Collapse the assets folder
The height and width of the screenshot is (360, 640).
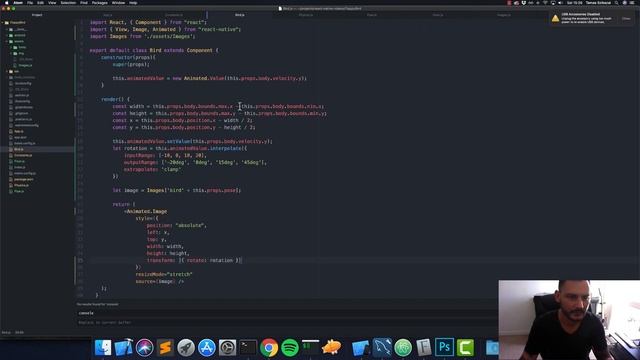click(7, 41)
